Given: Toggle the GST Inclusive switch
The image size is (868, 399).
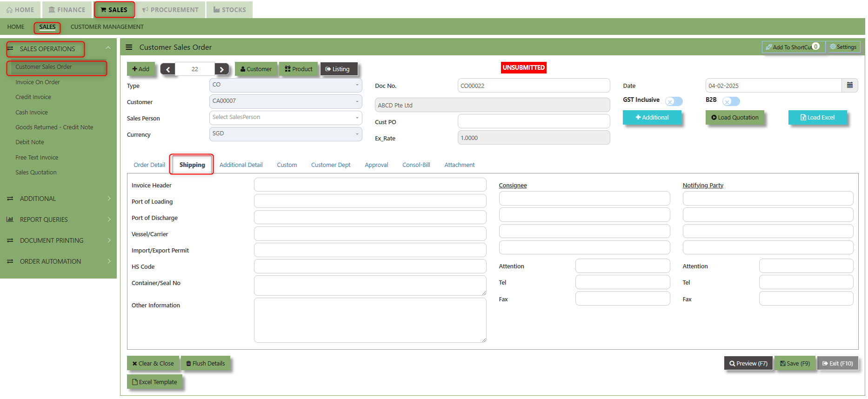Looking at the screenshot, I should (x=674, y=101).
